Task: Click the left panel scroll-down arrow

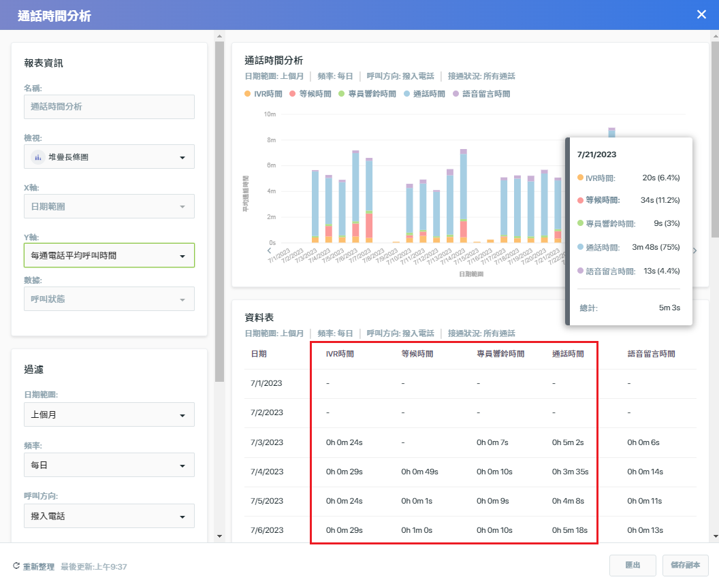Action: [219, 536]
